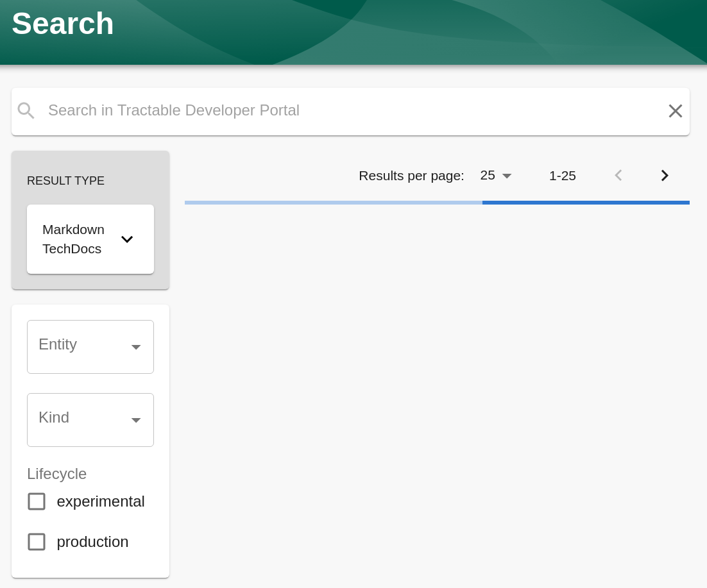Enable the experimental lifecycle filter
This screenshot has width=707, height=588.
click(37, 501)
